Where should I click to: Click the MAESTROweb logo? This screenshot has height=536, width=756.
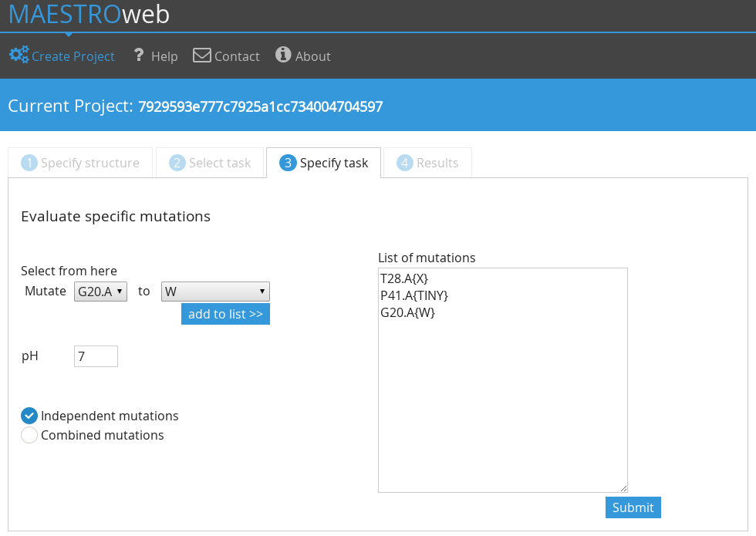pyautogui.click(x=89, y=14)
